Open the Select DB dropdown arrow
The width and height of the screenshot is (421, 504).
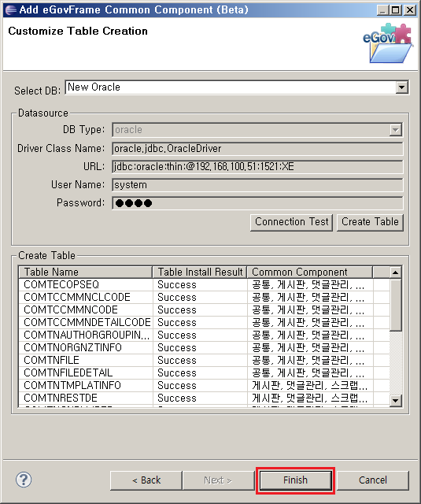pos(402,87)
